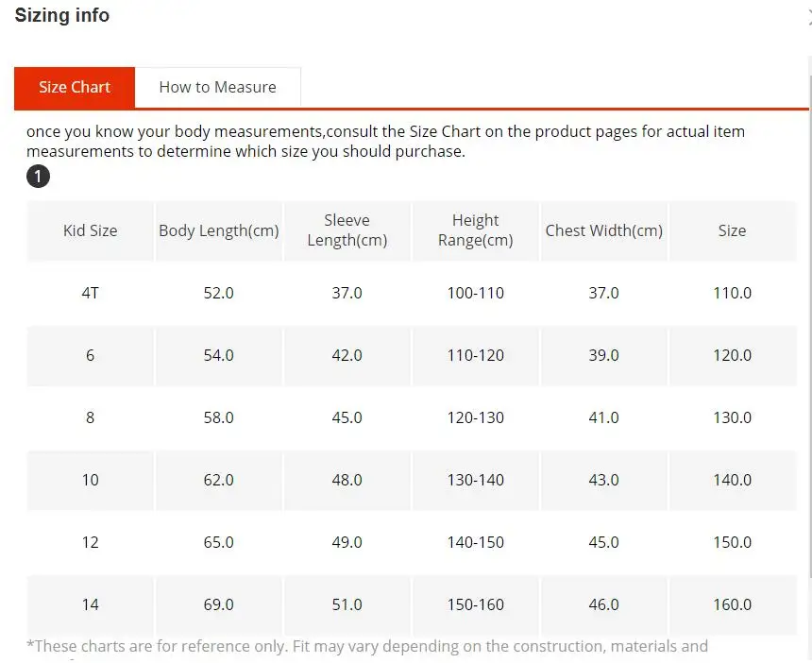
Task: Click the height range 100-110 cell
Action: point(475,293)
